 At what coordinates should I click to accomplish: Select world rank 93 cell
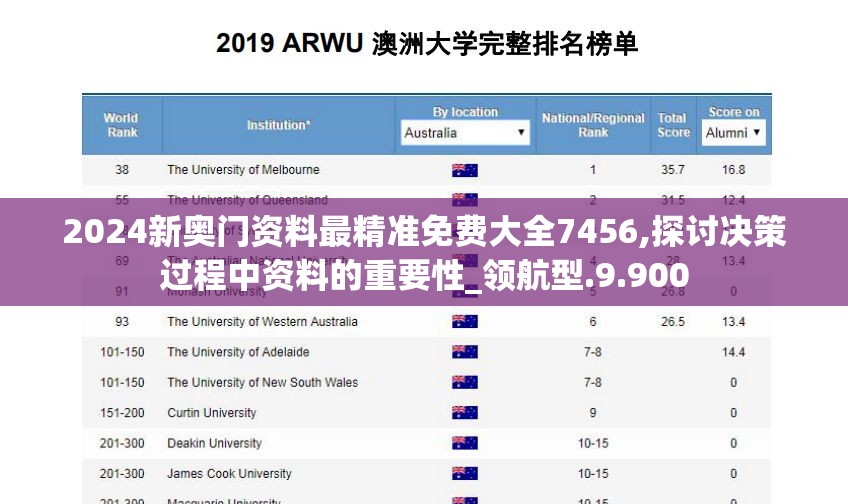122,322
